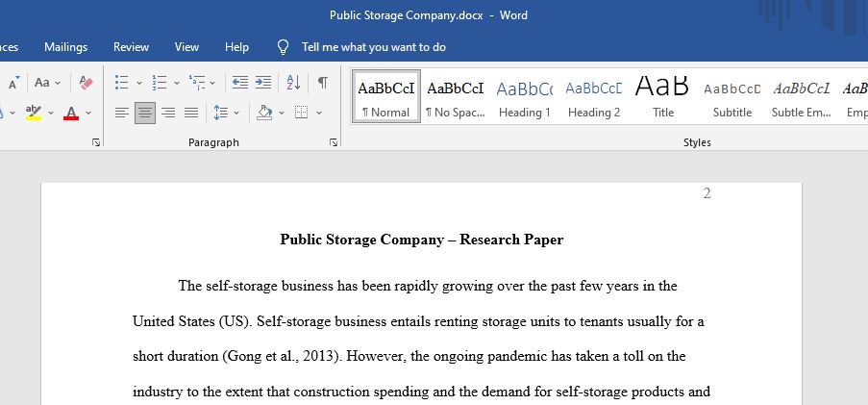The width and height of the screenshot is (868, 405).
Task: Open the Shading color dropdown arrow
Action: [x=282, y=113]
